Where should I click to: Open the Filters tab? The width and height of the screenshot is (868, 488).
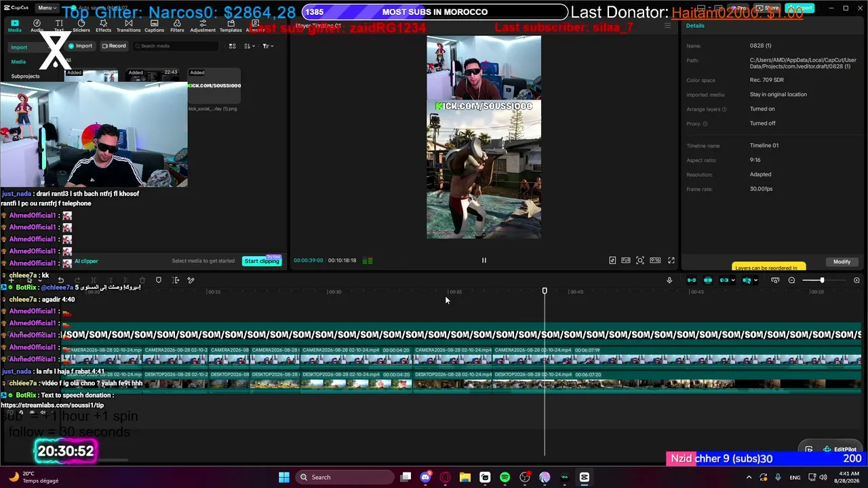177,26
